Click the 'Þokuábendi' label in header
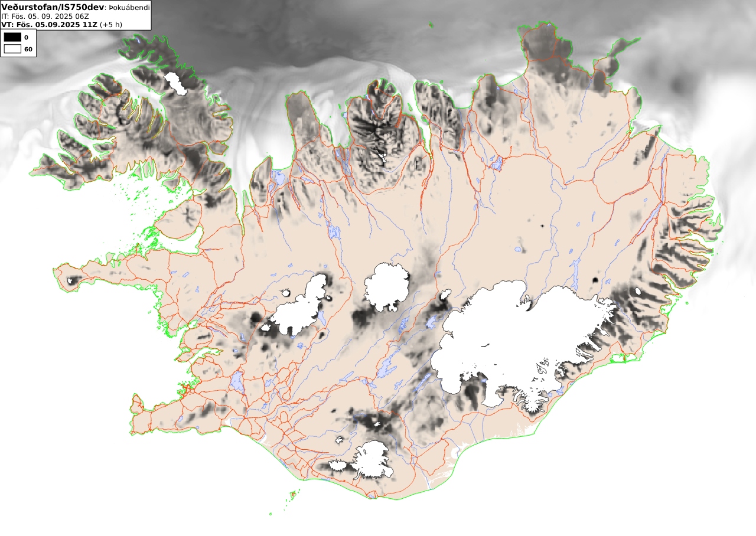This screenshot has height=536, width=756. click(x=129, y=8)
